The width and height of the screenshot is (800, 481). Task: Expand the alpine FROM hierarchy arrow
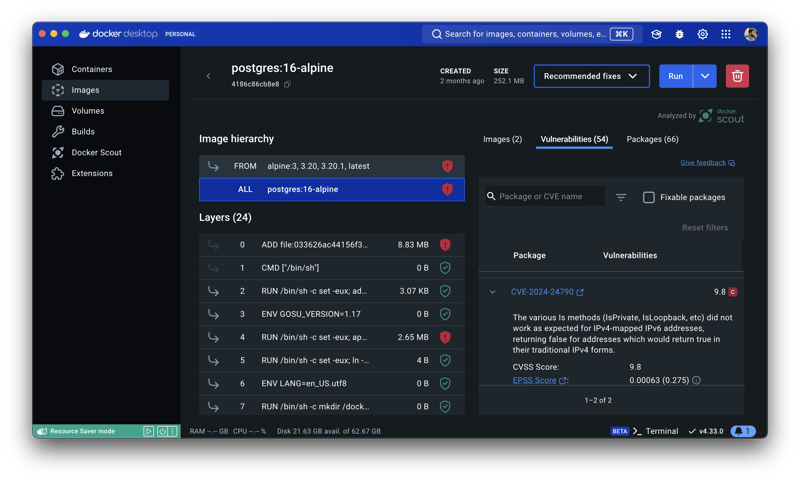213,166
